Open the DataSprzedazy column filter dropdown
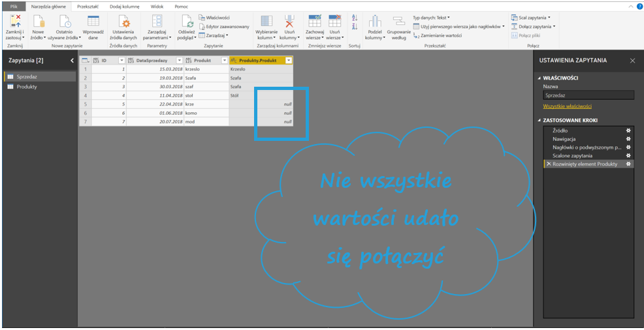The height and width of the screenshot is (330, 644). click(179, 60)
